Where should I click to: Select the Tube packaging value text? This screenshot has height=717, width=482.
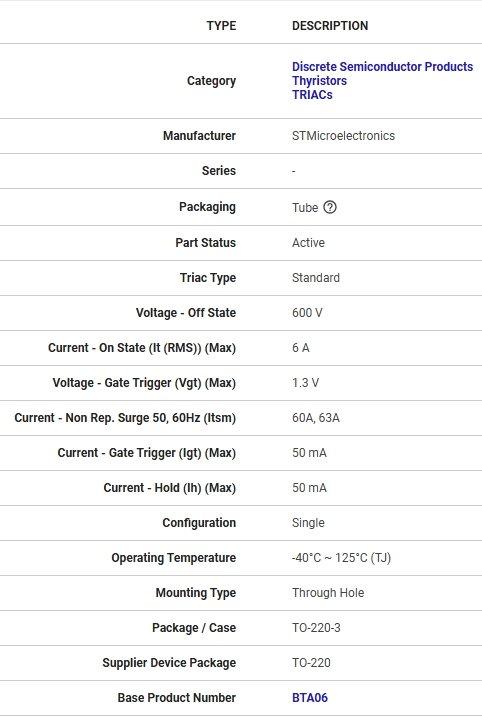coord(305,208)
